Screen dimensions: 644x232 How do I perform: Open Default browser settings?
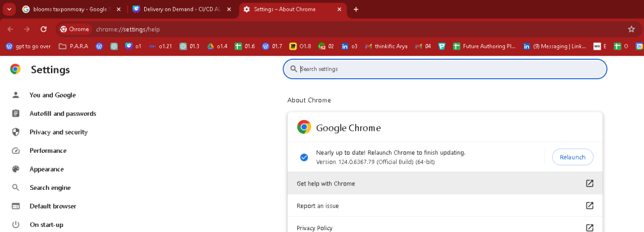click(x=53, y=206)
